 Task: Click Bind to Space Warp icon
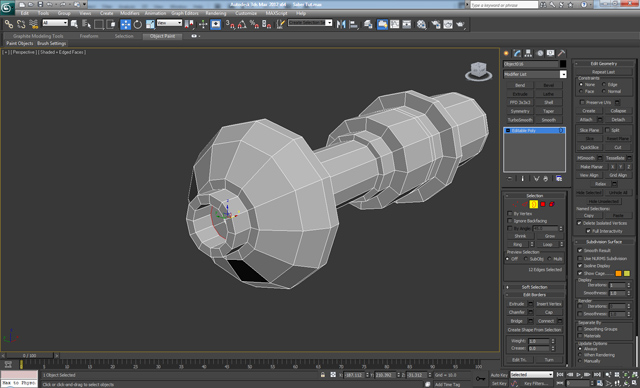[x=33, y=24]
